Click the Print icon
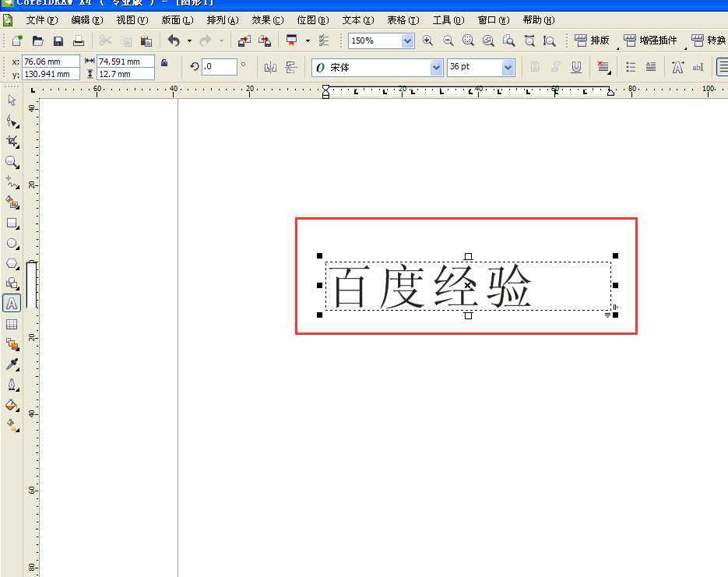Image resolution: width=728 pixels, height=577 pixels. (x=78, y=40)
